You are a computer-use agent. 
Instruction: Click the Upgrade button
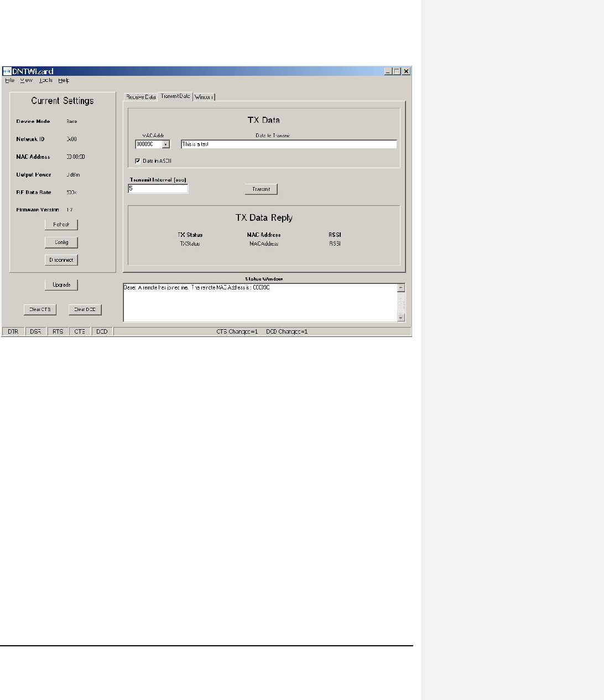click(61, 285)
